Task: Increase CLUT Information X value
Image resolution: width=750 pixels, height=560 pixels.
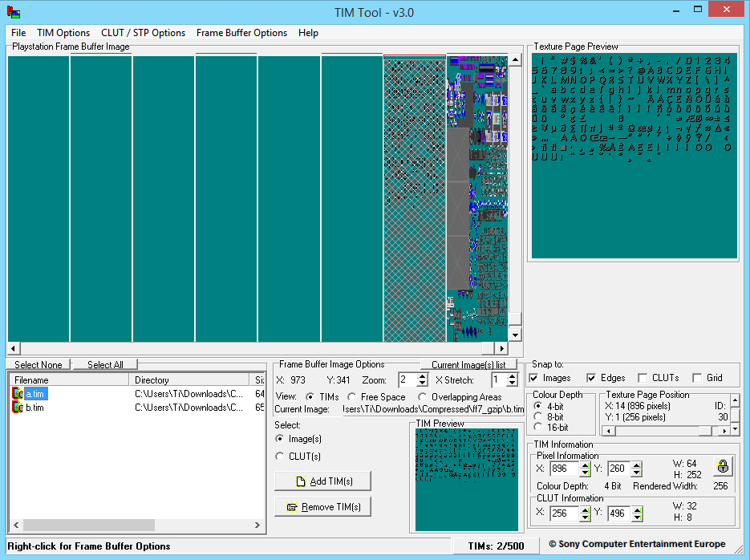Action: (585, 510)
